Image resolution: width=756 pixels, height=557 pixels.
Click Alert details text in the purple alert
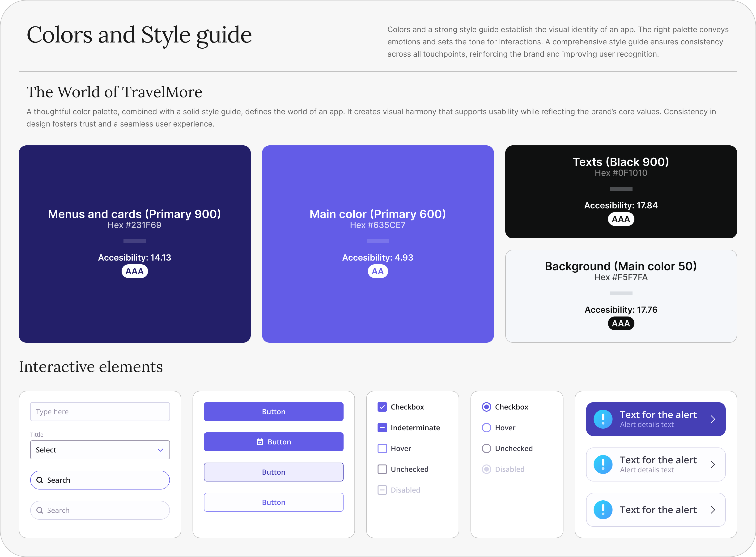pos(647,425)
